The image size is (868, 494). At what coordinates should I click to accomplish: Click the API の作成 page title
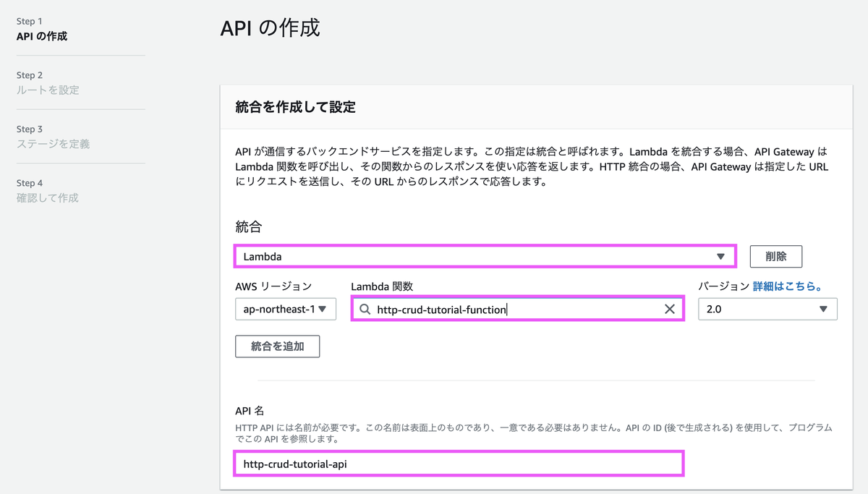point(270,28)
